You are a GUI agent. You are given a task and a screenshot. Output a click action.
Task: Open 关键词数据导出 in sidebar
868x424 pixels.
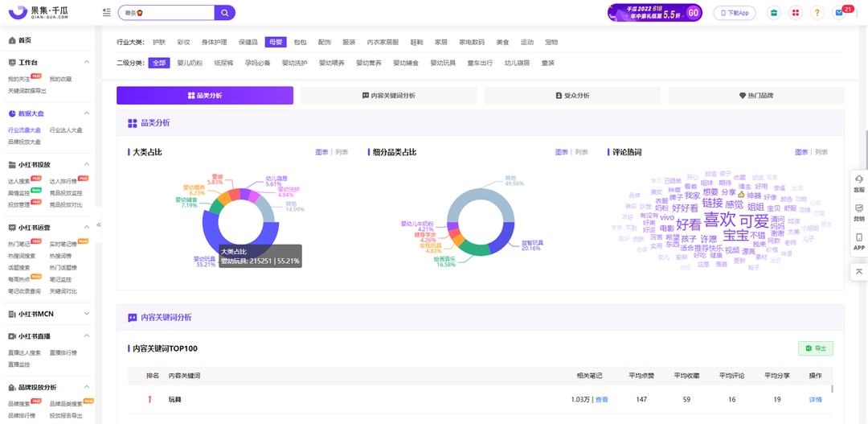(27, 90)
